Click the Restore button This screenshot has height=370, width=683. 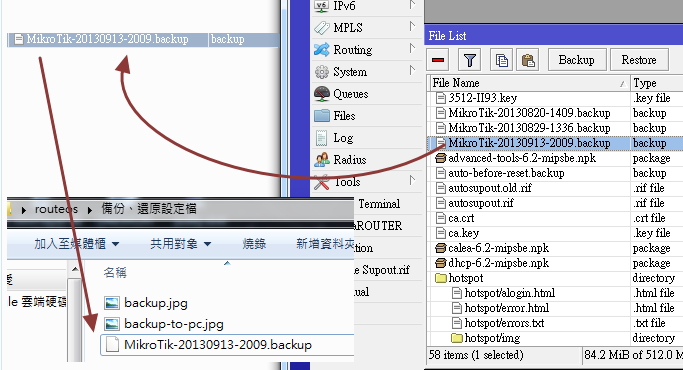pyautogui.click(x=639, y=60)
